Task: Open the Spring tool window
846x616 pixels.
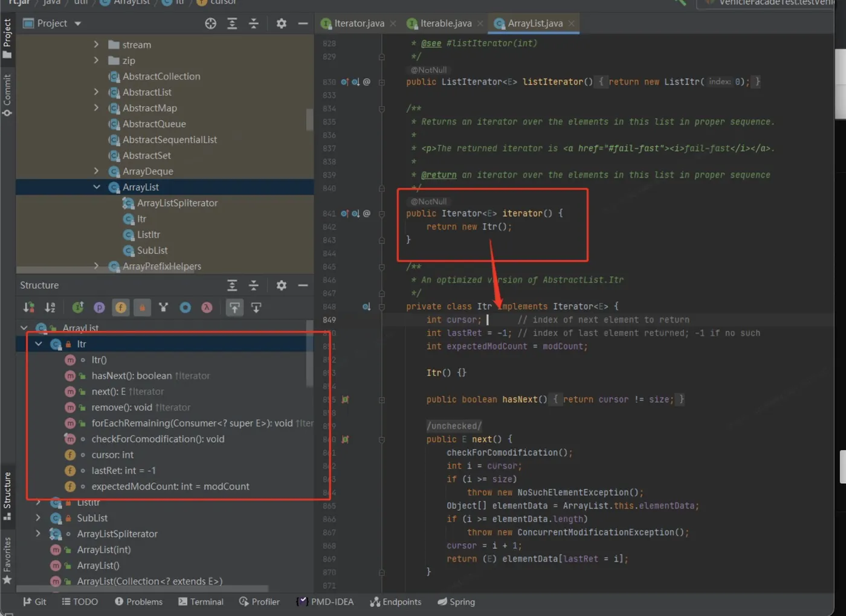Action: click(456, 602)
